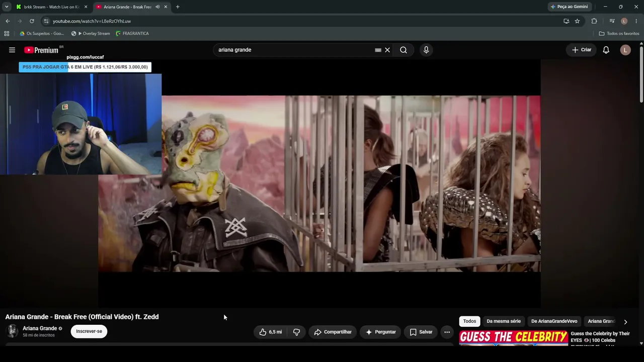Click the 58 mi de inscritos text
The height and width of the screenshot is (362, 644).
tap(39, 335)
